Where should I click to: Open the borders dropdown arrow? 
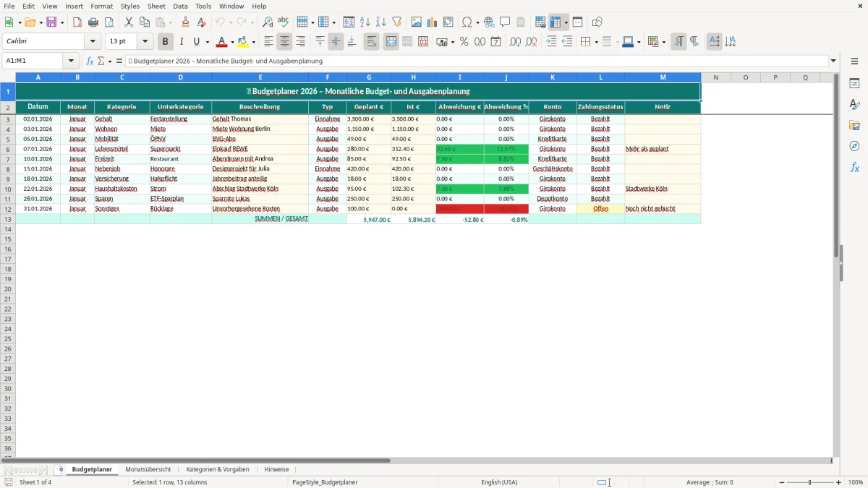click(596, 42)
